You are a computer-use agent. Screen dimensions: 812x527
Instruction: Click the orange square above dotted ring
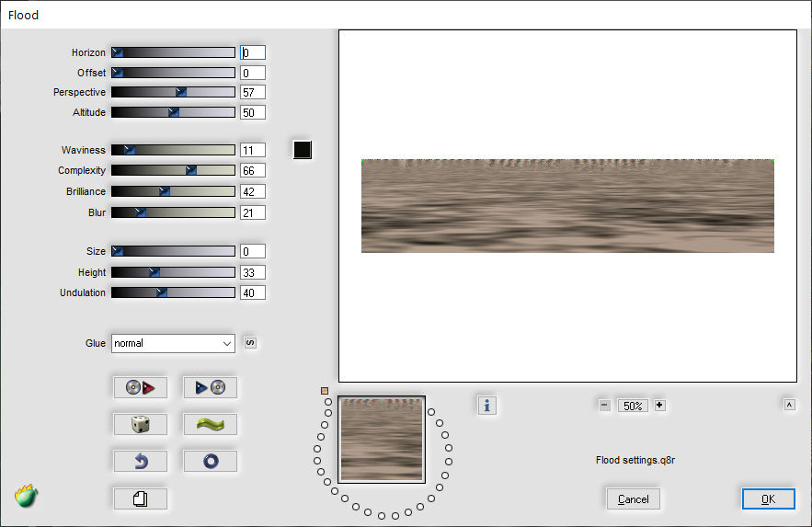(x=325, y=391)
